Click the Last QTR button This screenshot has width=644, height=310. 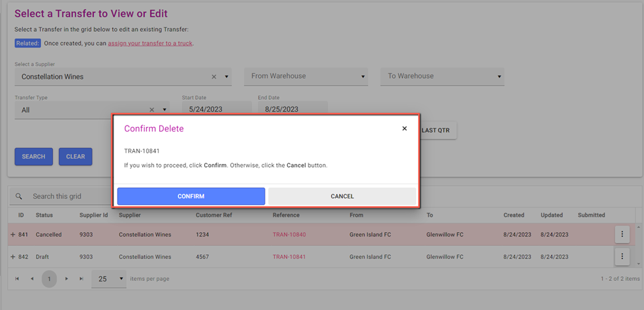436,131
